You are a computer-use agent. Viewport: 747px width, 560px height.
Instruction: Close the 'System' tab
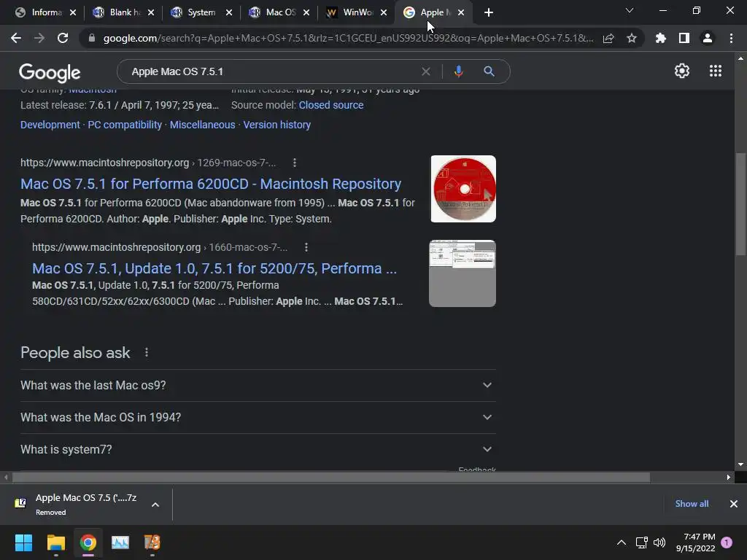[x=228, y=13]
